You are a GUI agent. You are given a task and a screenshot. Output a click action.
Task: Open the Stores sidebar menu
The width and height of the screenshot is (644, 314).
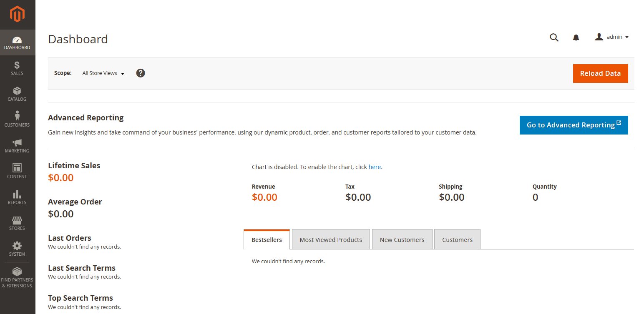tap(17, 223)
